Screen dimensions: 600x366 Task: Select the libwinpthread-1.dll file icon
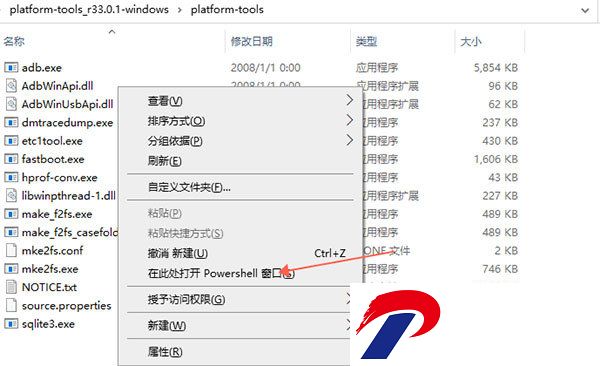pos(11,196)
